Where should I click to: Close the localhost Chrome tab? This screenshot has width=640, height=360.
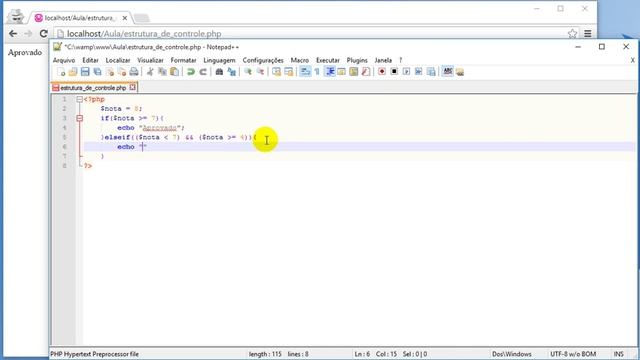pyautogui.click(x=125, y=18)
